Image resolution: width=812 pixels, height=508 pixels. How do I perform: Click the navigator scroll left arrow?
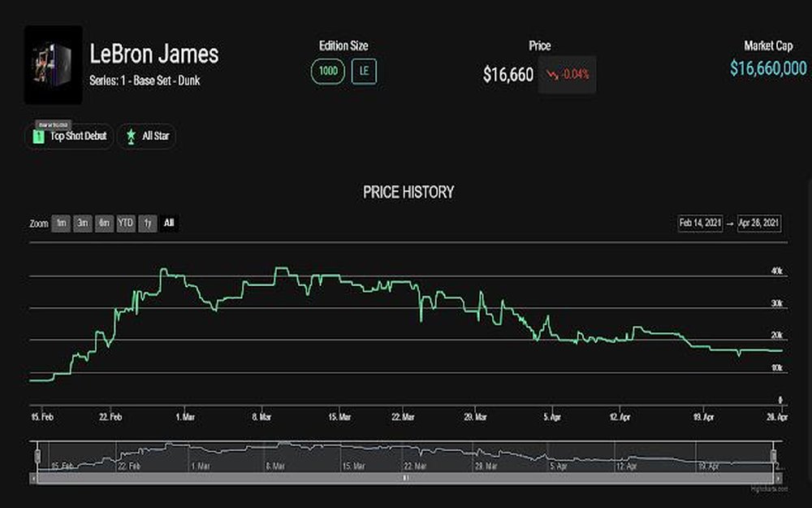(x=33, y=478)
